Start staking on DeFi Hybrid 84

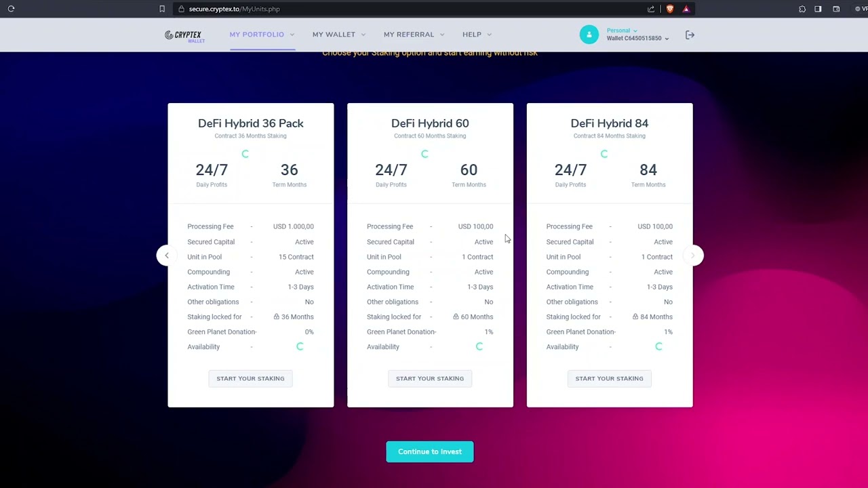[x=609, y=378]
